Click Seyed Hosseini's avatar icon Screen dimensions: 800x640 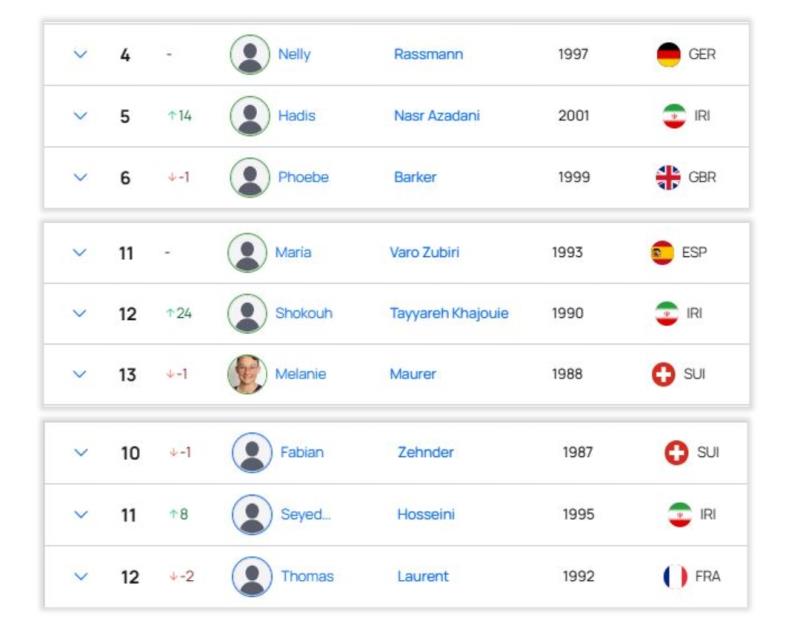click(252, 514)
